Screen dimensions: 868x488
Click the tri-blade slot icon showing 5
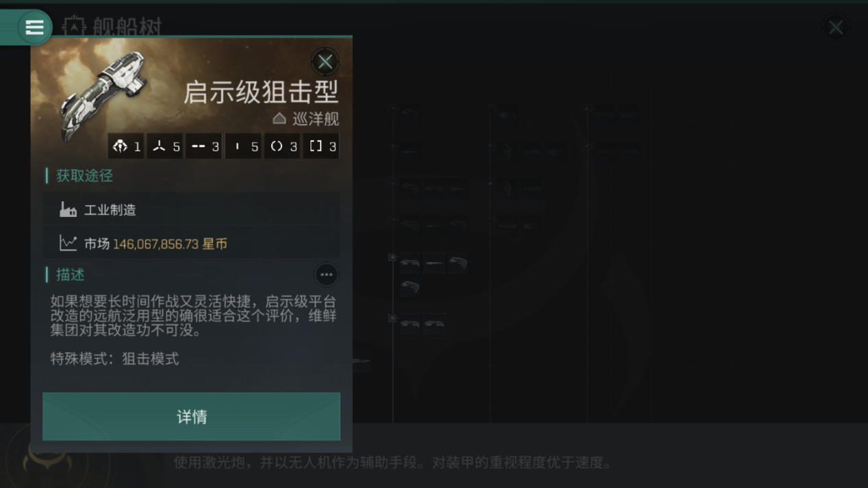[x=160, y=146]
